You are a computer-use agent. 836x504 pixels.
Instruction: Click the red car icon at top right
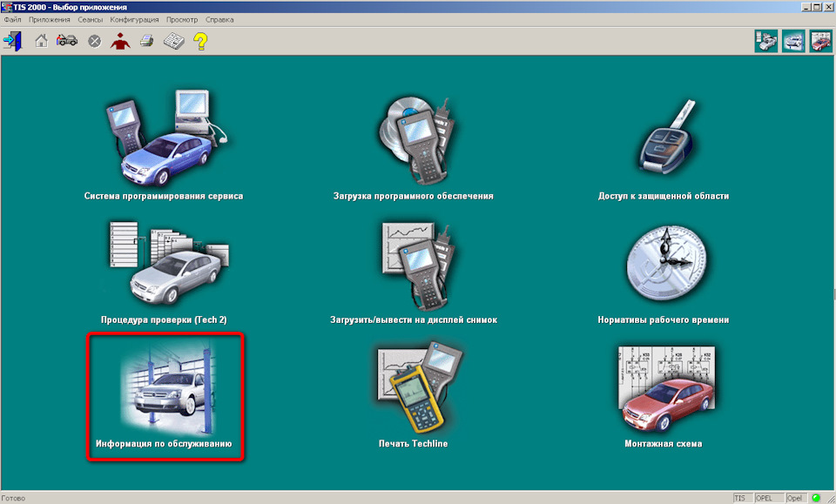point(821,41)
